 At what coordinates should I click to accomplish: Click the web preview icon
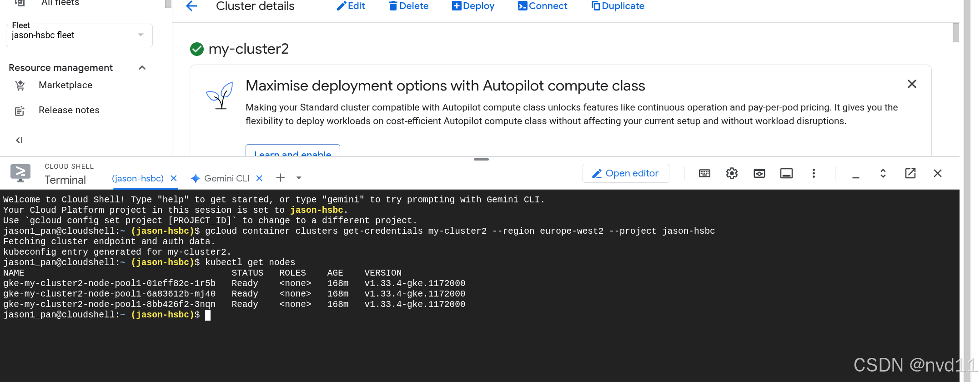tap(759, 173)
